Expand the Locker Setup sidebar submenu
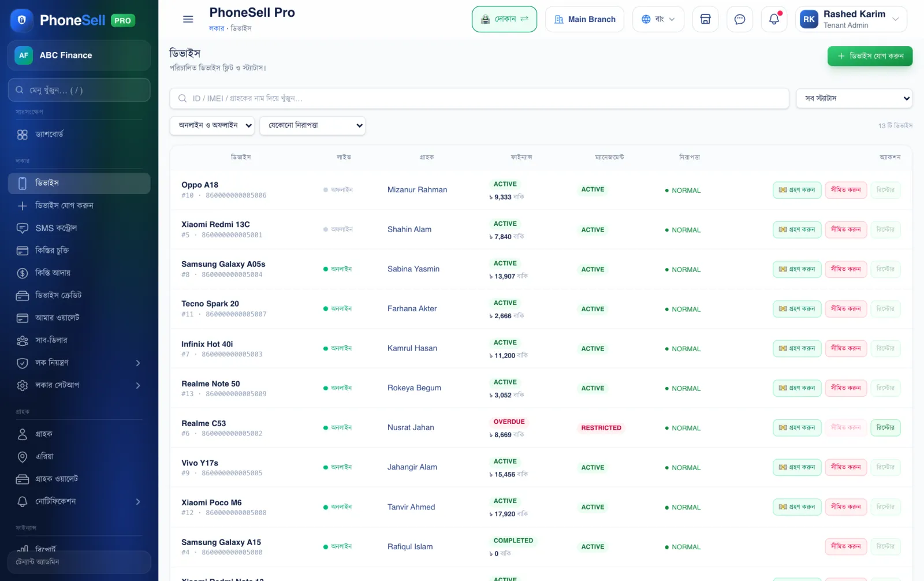Screen dimensions: 924x581 tap(79, 385)
